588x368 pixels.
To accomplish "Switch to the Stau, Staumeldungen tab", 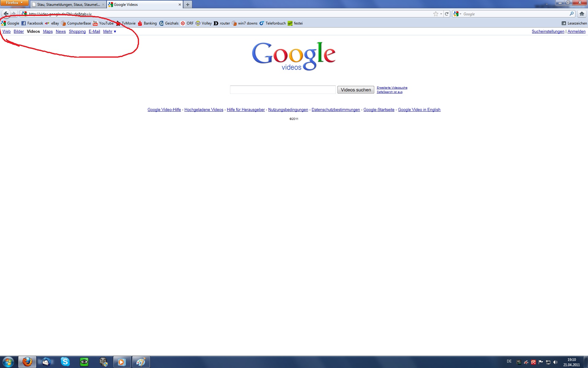I will pos(69,5).
